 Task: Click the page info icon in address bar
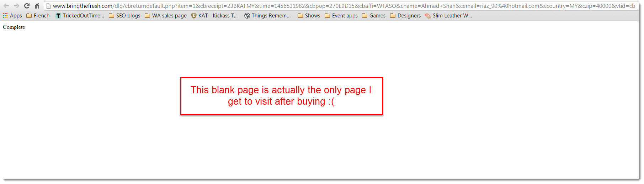point(49,6)
